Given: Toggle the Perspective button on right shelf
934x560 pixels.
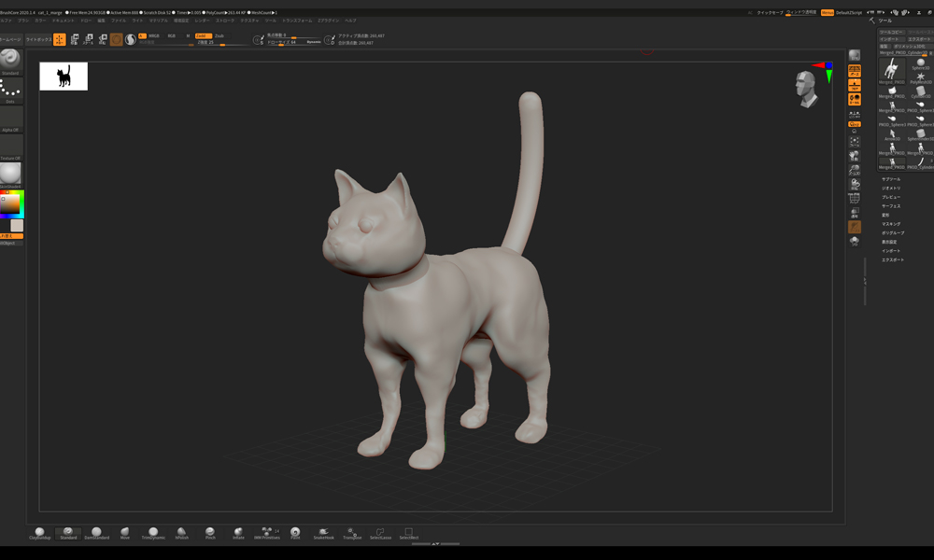Looking at the screenshot, I should pos(855,70).
